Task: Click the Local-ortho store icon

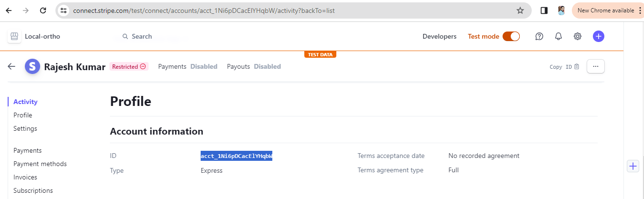Action: (x=14, y=36)
